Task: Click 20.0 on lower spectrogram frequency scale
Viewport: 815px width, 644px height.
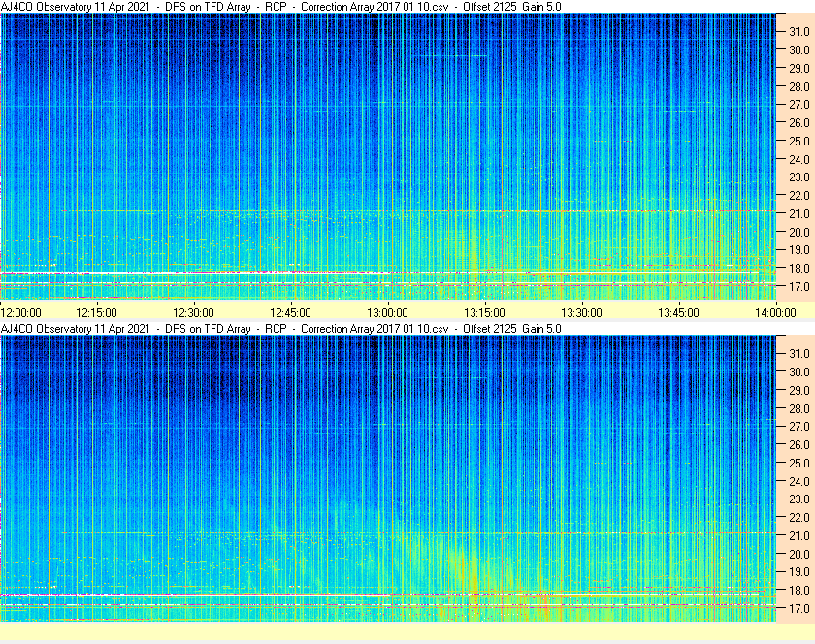Action: [799, 554]
